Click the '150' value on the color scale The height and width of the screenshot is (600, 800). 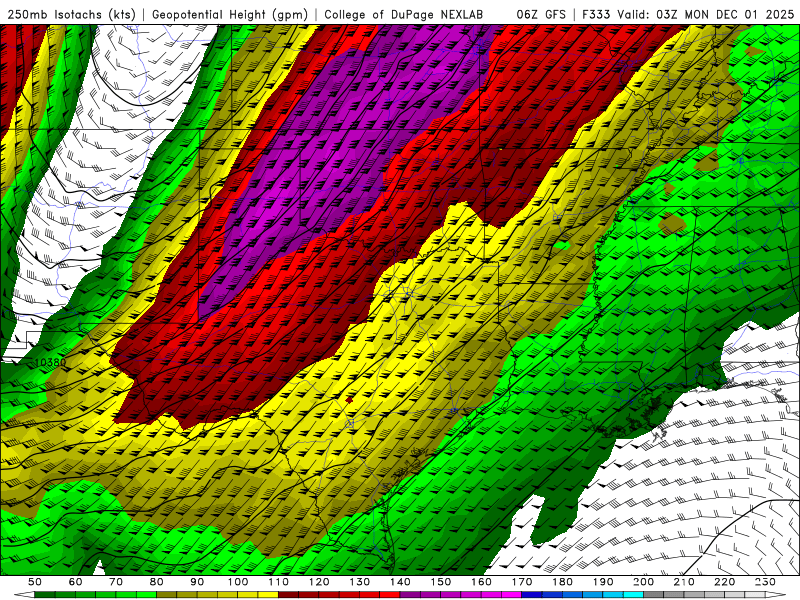[x=441, y=582]
